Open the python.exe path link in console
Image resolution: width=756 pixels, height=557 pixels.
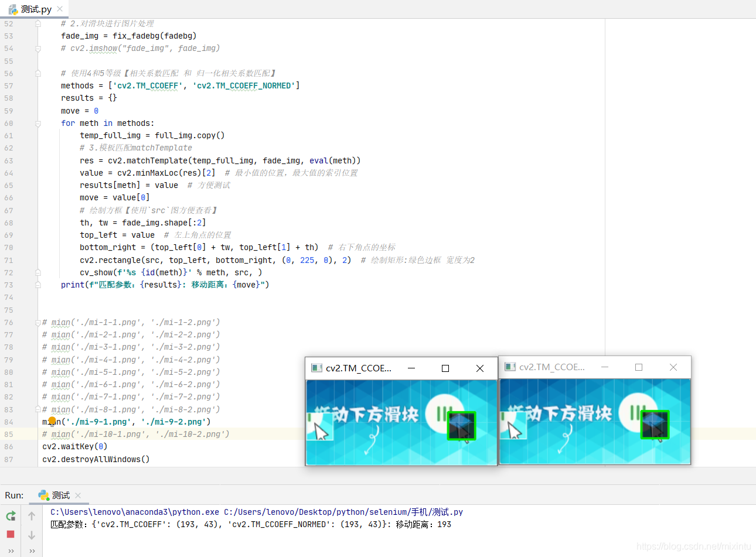[135, 512]
